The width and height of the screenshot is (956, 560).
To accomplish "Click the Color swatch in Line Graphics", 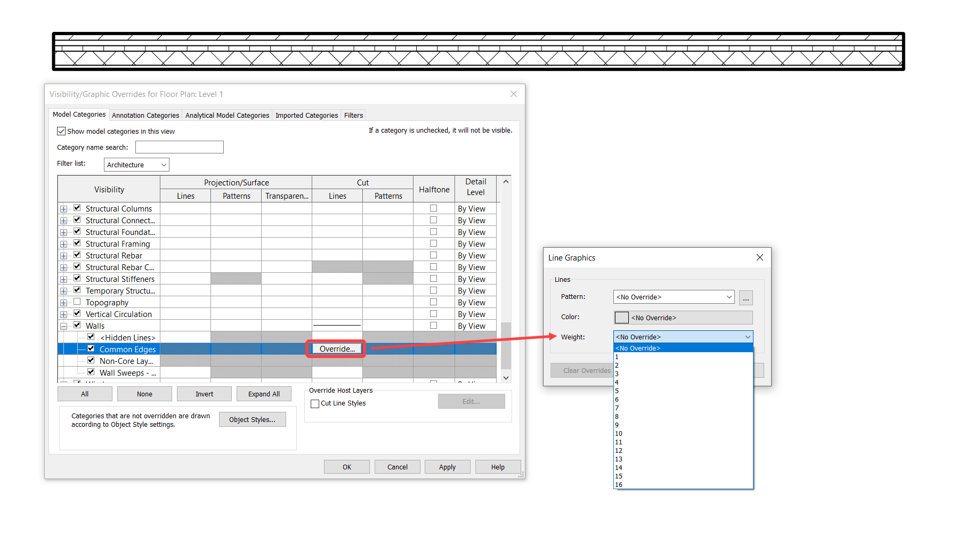I will [621, 317].
